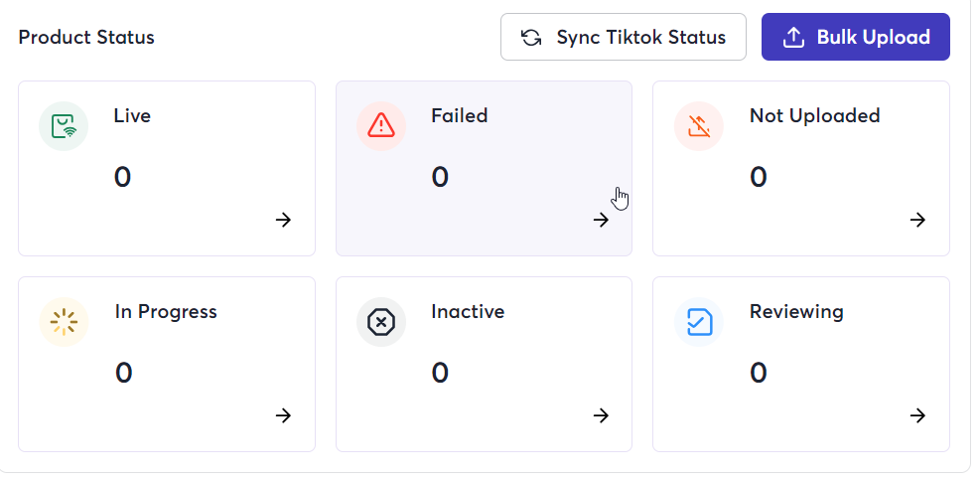Viewport: 980px width, 482px height.
Task: Open Reviewing products via its arrow
Action: tap(917, 415)
